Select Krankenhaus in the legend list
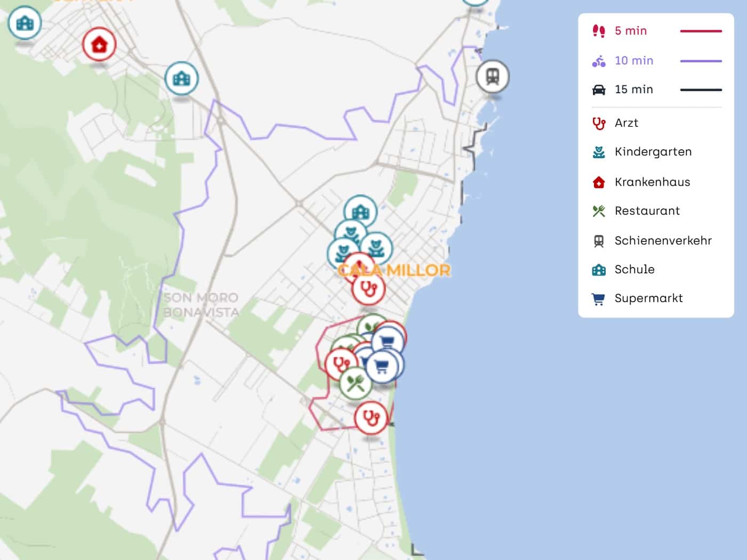Screen dimensions: 747x560 (652, 182)
